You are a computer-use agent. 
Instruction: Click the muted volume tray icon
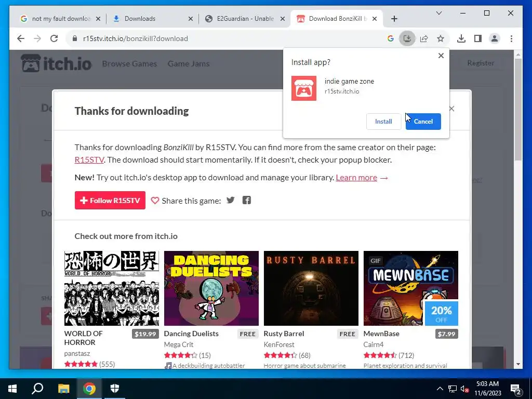point(465,389)
